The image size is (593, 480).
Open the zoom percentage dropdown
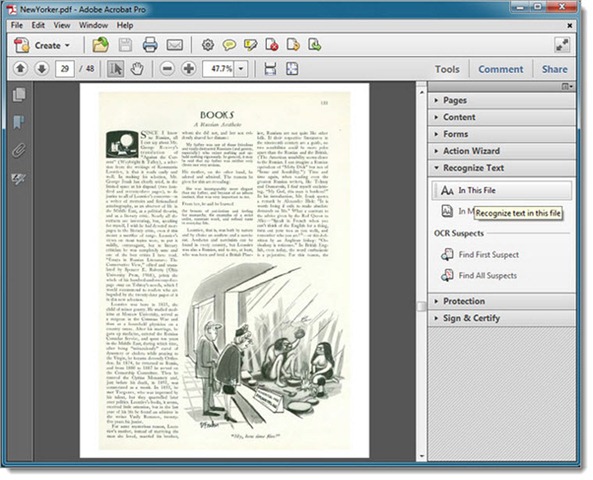tap(241, 69)
